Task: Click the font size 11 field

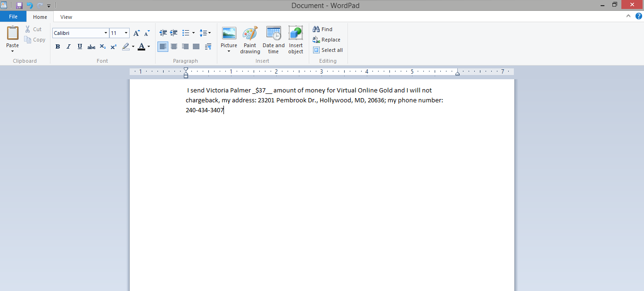Action: pos(116,33)
